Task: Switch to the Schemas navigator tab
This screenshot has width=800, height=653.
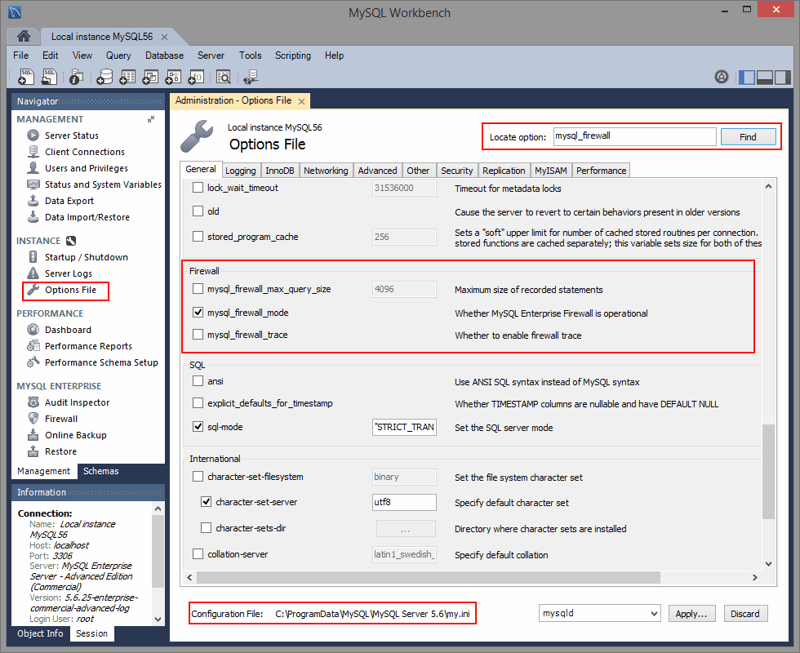Action: pos(101,471)
